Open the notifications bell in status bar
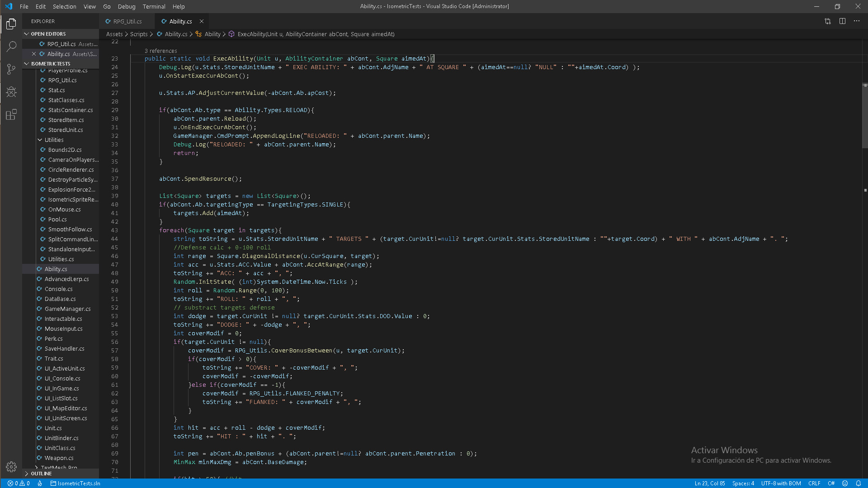The height and width of the screenshot is (488, 868). point(859,483)
